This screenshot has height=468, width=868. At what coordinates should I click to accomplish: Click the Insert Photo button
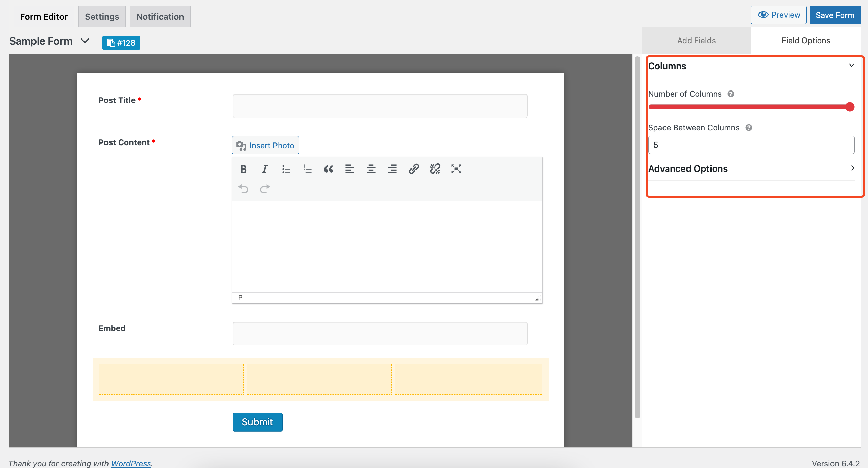coord(265,145)
